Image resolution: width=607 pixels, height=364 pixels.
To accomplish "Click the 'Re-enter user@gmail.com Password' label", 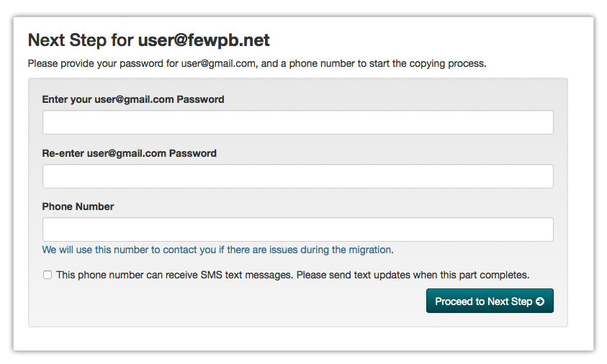I will pyautogui.click(x=130, y=153).
